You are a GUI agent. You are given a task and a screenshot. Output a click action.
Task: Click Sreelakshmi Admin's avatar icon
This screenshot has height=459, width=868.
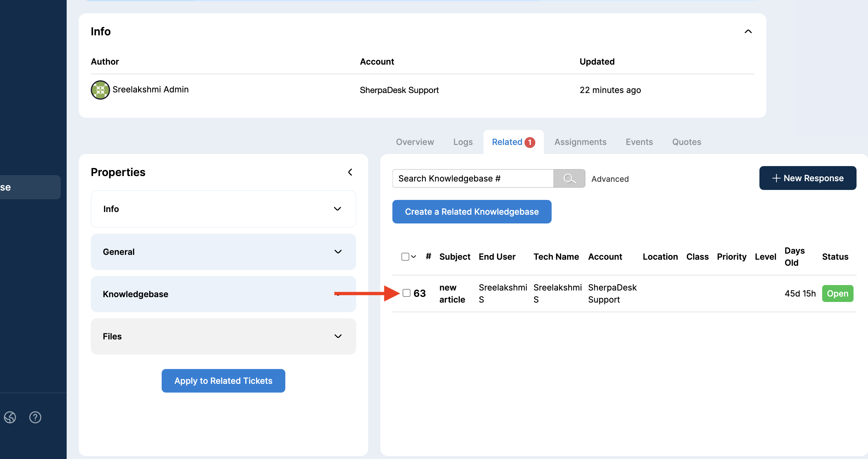(100, 90)
